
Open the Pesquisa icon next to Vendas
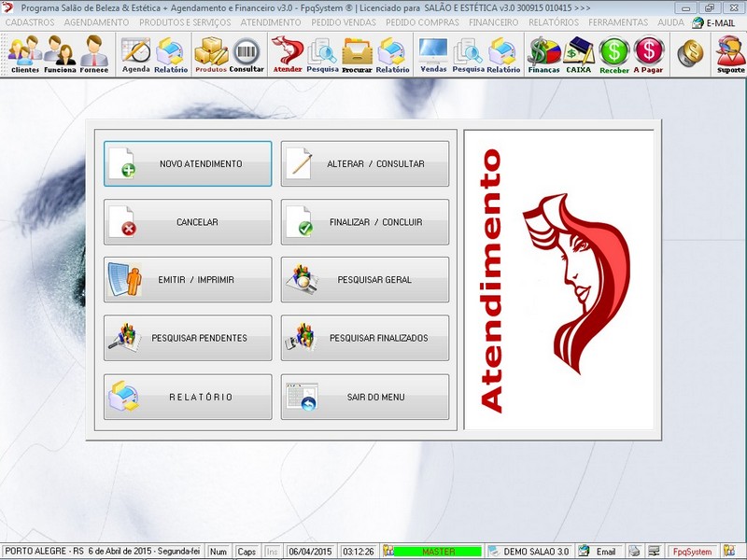point(469,54)
